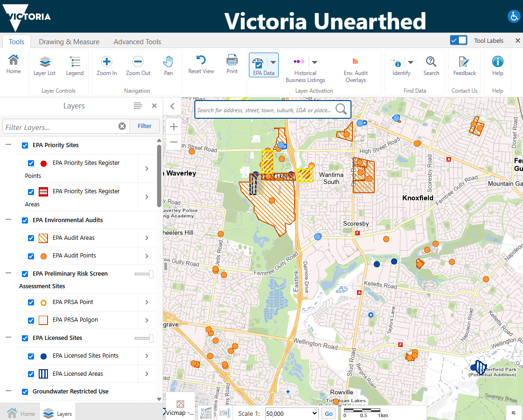Click the Victoria logo
523x420 pixels.
pos(27,17)
